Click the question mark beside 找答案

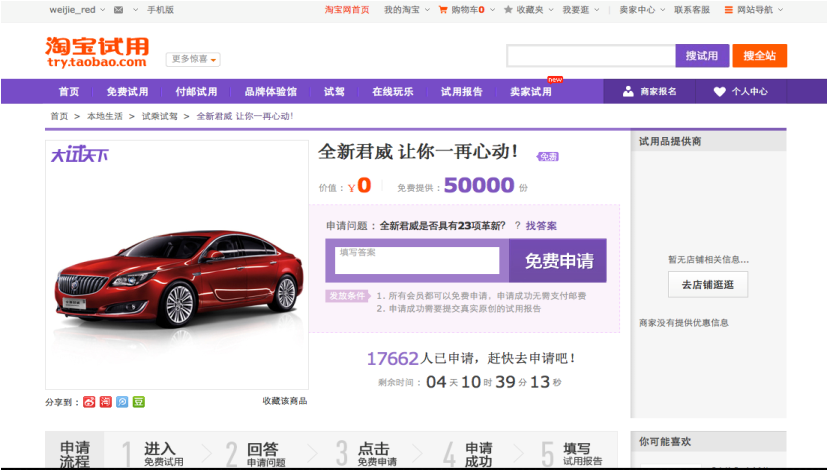coord(517,226)
